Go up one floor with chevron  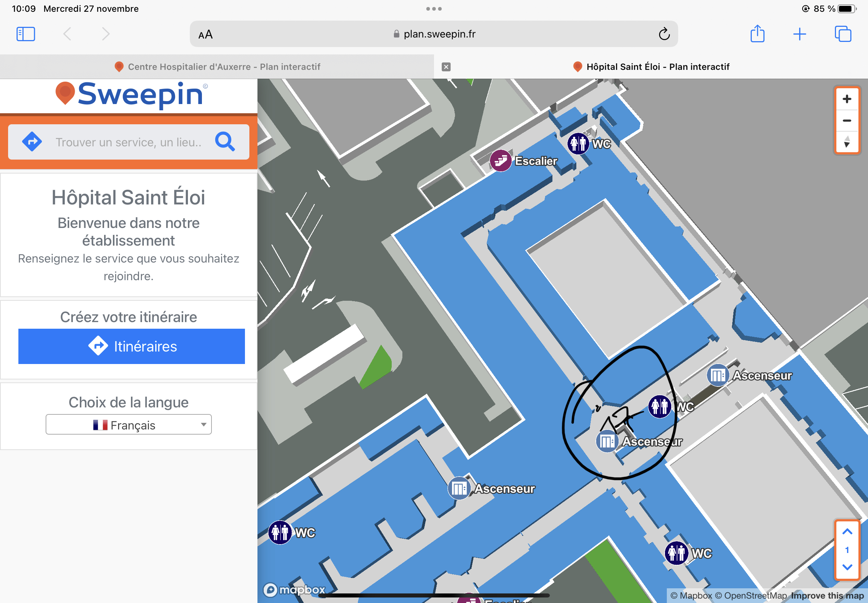click(847, 532)
